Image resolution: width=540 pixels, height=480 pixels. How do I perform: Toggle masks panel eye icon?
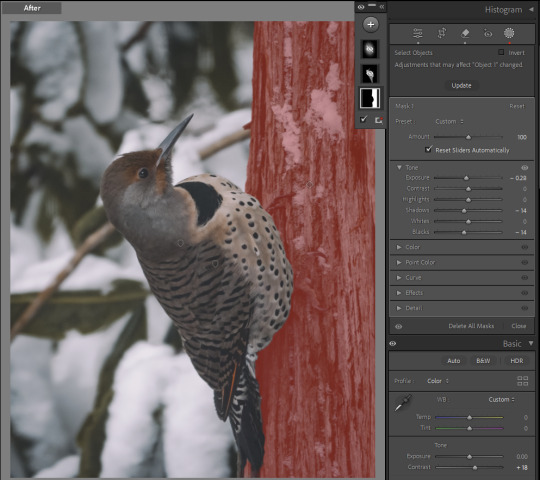click(361, 7)
